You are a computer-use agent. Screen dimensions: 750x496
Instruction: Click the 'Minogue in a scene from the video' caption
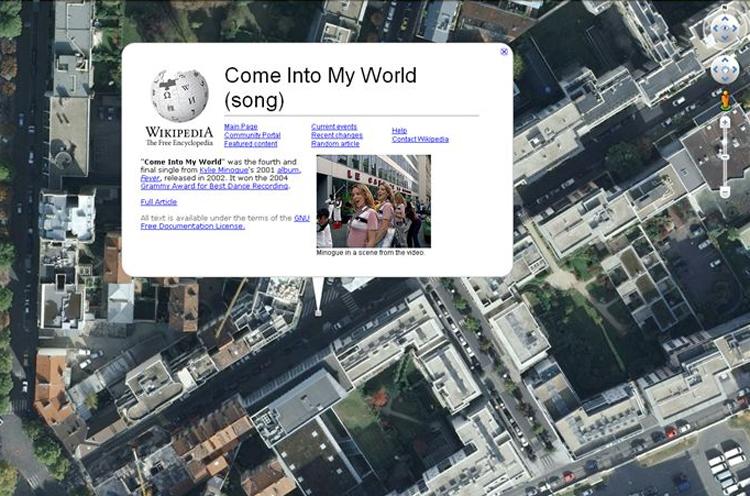pos(370,253)
